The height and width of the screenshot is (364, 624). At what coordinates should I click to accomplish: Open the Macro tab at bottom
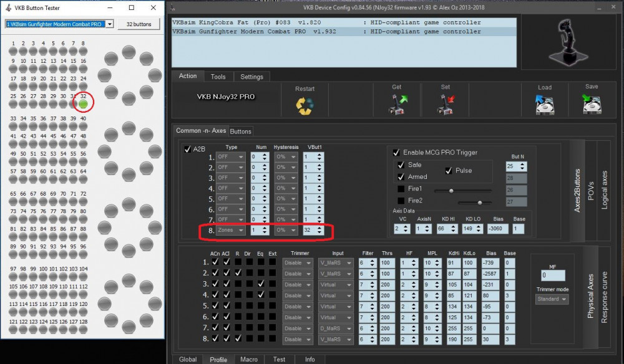pos(249,360)
